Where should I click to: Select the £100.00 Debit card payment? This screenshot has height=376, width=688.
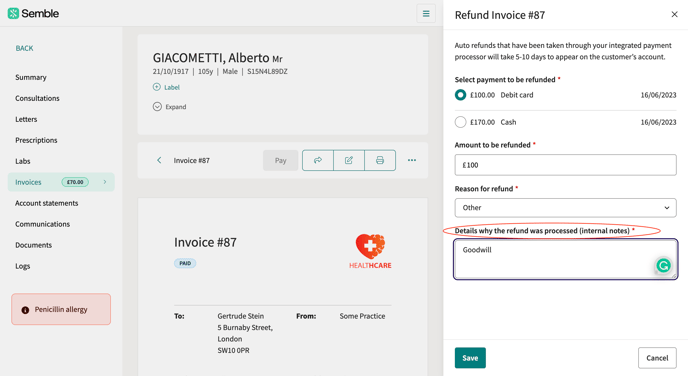[460, 95]
